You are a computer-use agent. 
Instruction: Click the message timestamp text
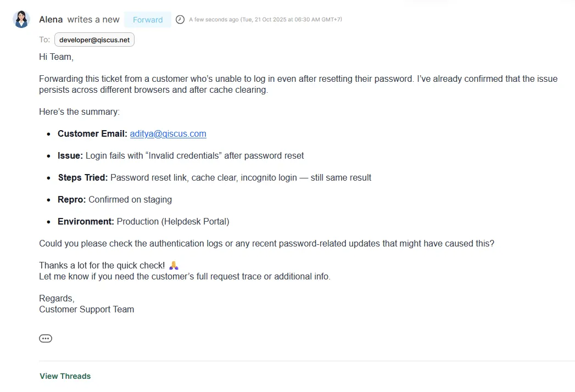click(x=265, y=20)
